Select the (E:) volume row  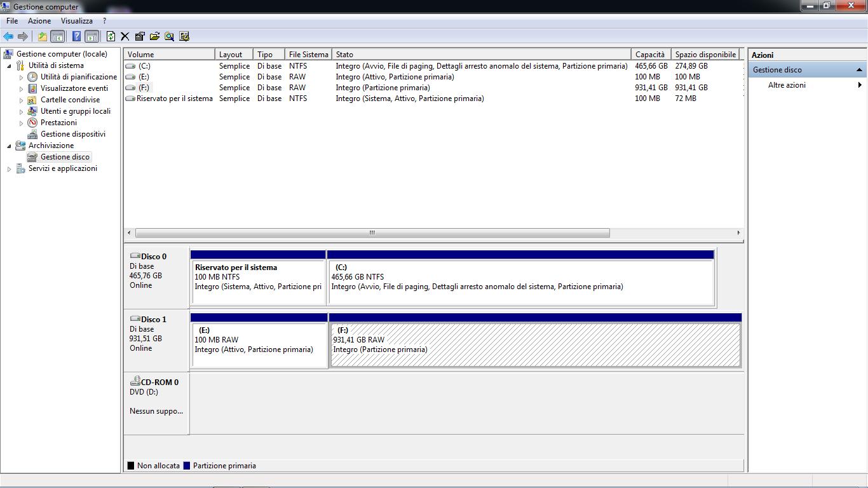(x=432, y=77)
